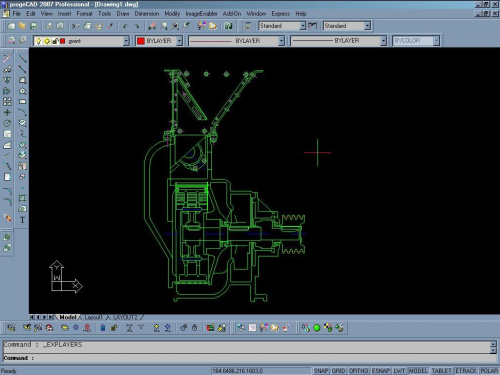Viewport: 500px width, 375px height.
Task: Click the Print icon
Action: [49, 26]
